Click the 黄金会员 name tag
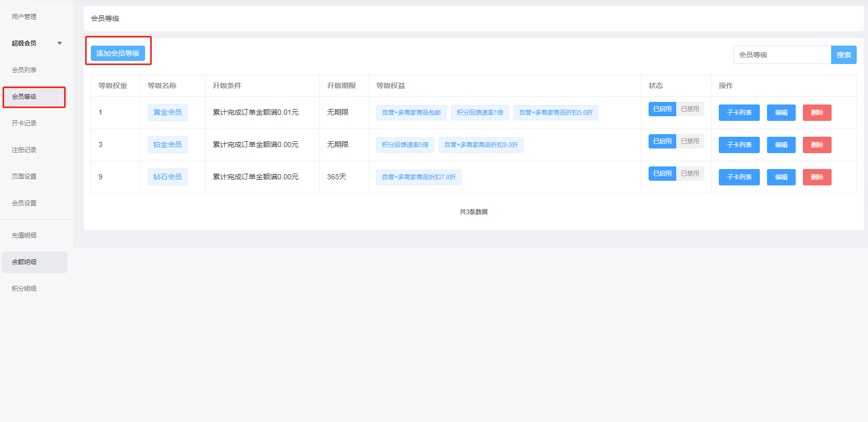This screenshot has width=868, height=422. click(168, 112)
